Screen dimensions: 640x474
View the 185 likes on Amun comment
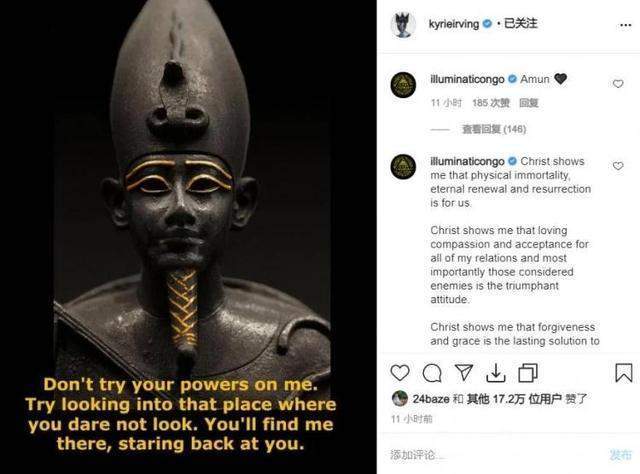(x=491, y=103)
